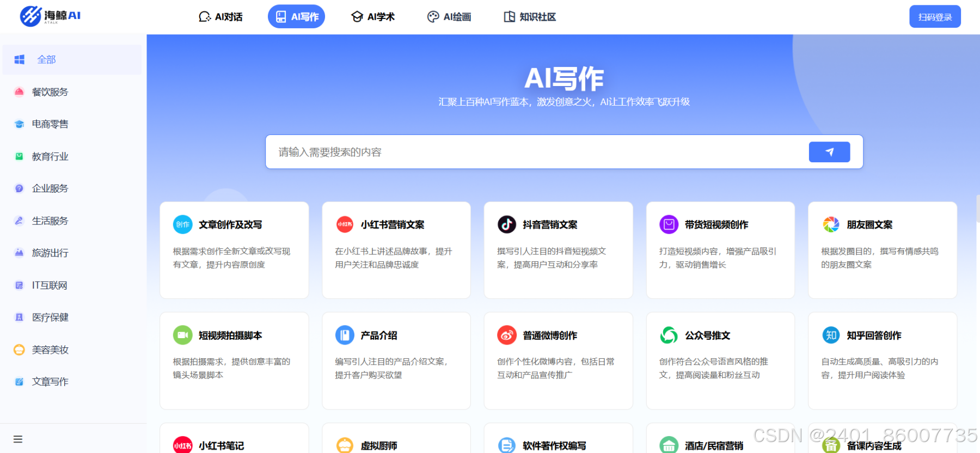Image resolution: width=980 pixels, height=453 pixels.
Task: Open the 带货短视频创作 card title
Action: pyautogui.click(x=716, y=225)
